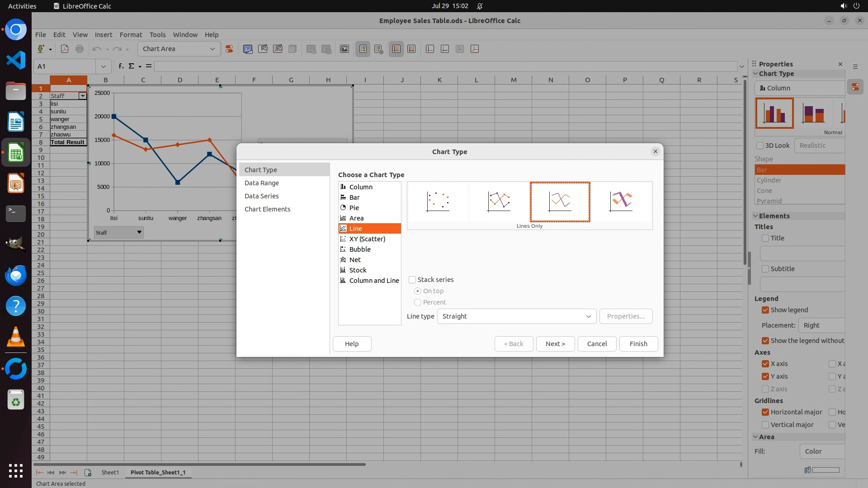Image resolution: width=868 pixels, height=488 pixels.
Task: Check the 3D Look option in the sidebar
Action: pyautogui.click(x=760, y=145)
